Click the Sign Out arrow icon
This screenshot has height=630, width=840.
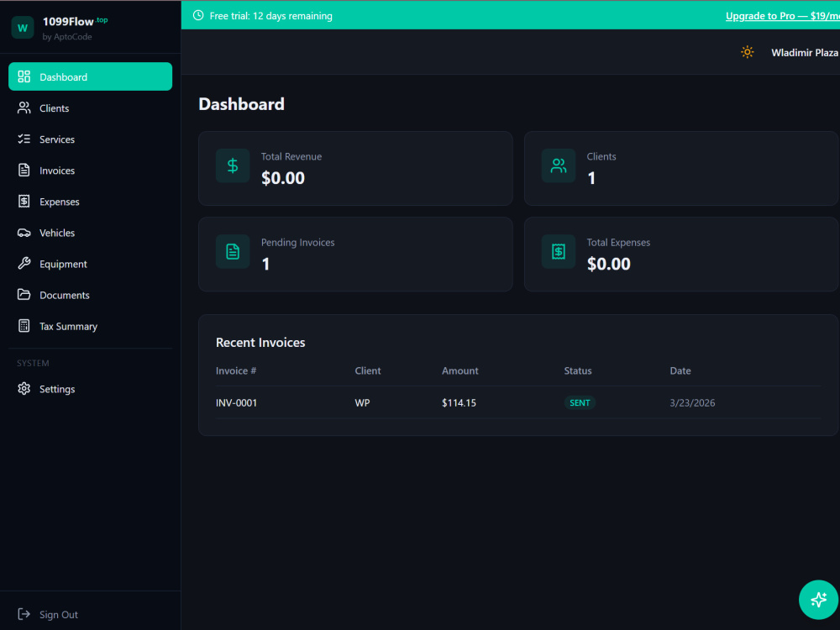point(24,614)
